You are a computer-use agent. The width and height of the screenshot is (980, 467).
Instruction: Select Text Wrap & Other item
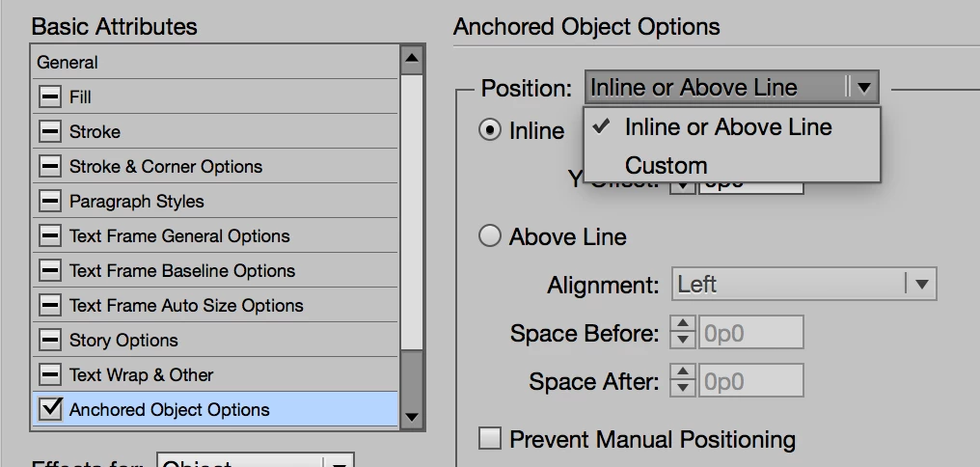pos(141,375)
